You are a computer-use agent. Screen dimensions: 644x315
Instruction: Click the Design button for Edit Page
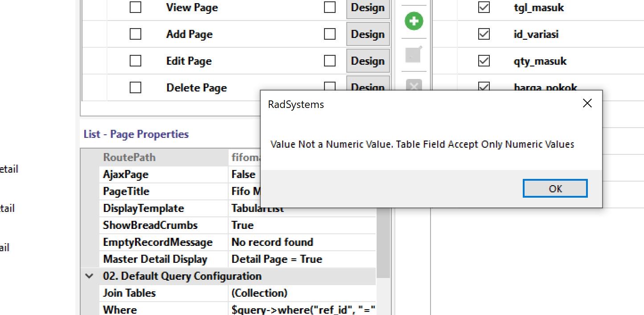pos(367,61)
